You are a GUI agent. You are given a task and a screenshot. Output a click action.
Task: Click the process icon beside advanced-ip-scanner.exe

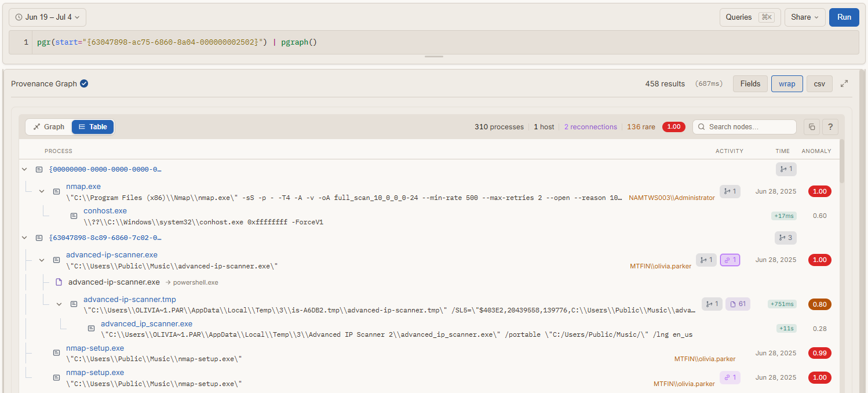pyautogui.click(x=56, y=260)
